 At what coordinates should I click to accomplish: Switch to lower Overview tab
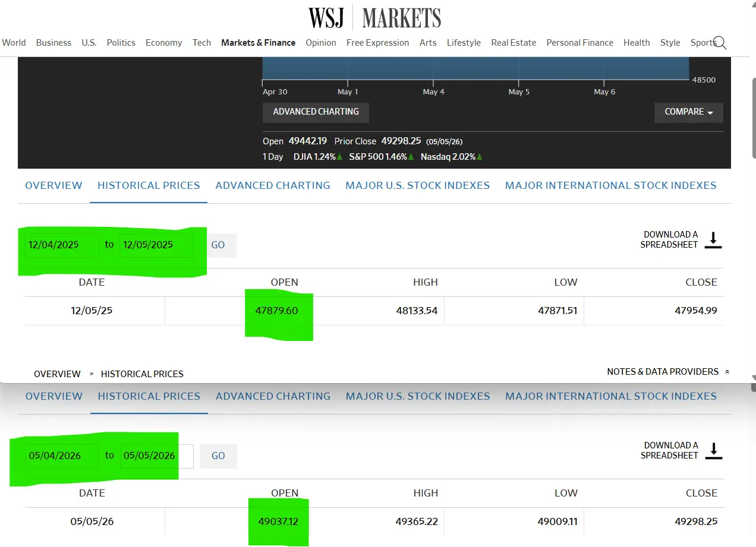tap(54, 396)
